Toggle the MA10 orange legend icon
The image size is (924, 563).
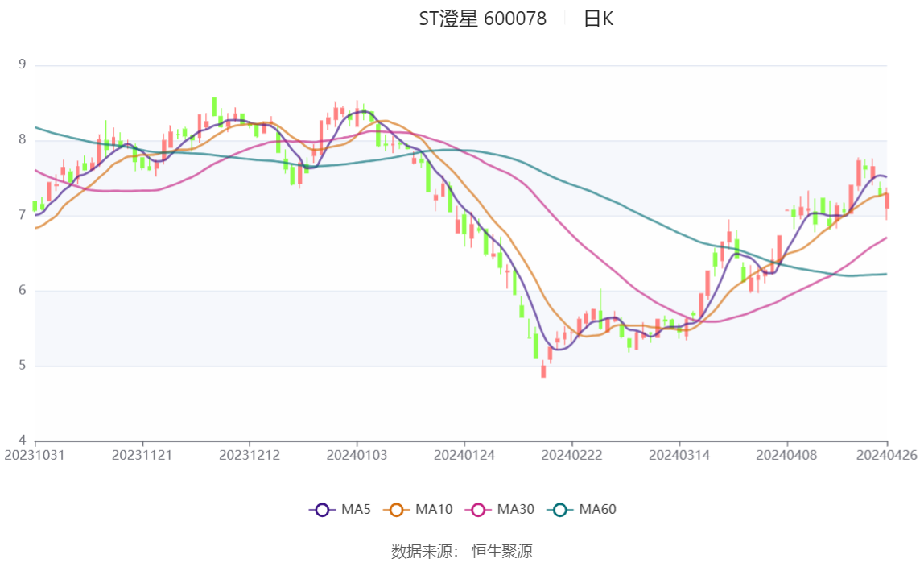(396, 510)
